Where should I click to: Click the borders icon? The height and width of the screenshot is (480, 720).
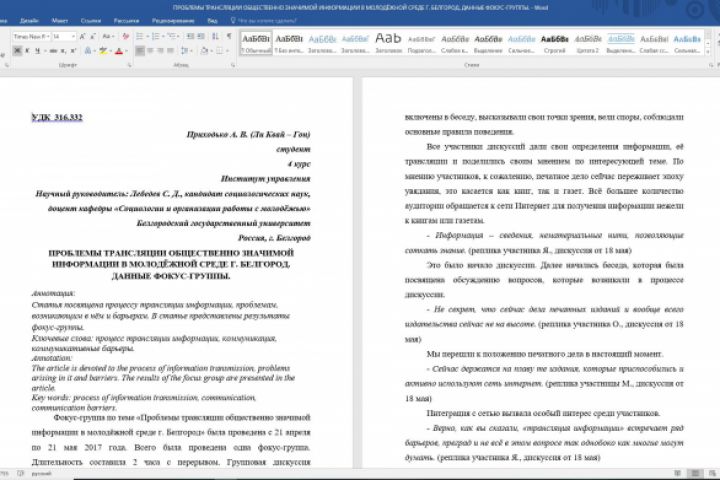(x=219, y=51)
